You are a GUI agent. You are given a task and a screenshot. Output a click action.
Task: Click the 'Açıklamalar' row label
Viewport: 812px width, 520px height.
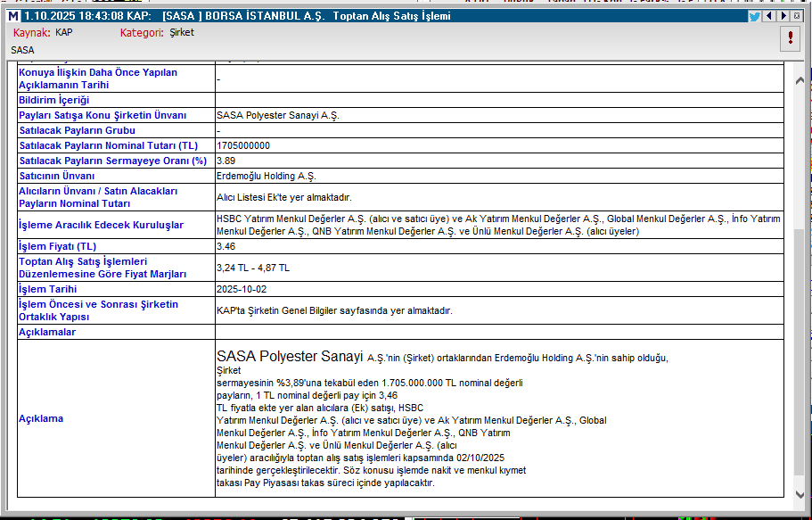pyautogui.click(x=47, y=333)
